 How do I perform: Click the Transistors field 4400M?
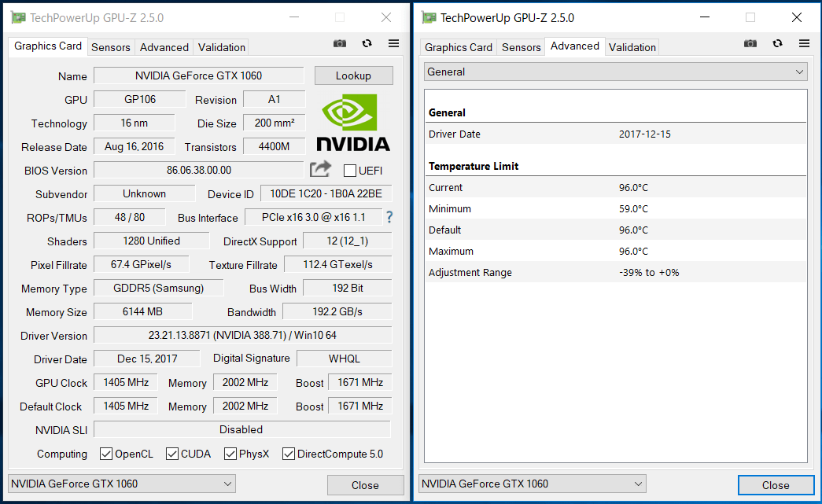pos(275,146)
